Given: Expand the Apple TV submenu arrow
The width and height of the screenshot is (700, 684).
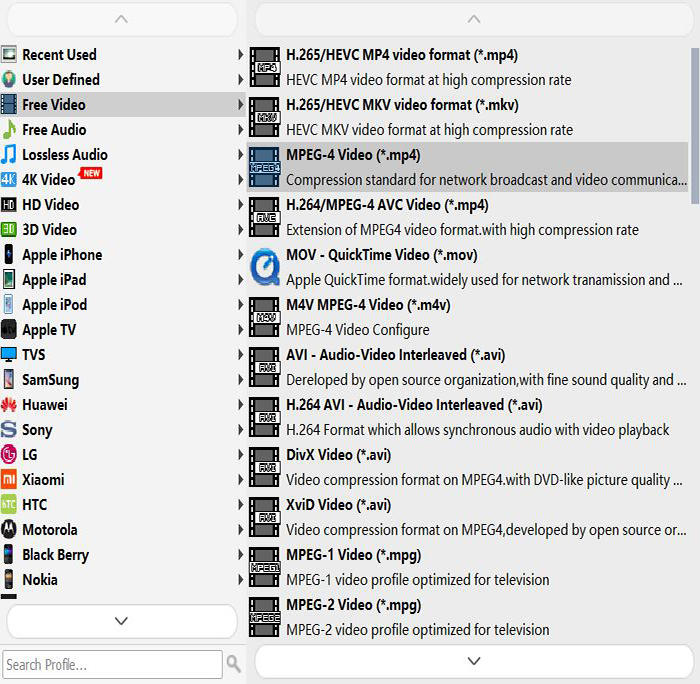Looking at the screenshot, I should [x=241, y=329].
